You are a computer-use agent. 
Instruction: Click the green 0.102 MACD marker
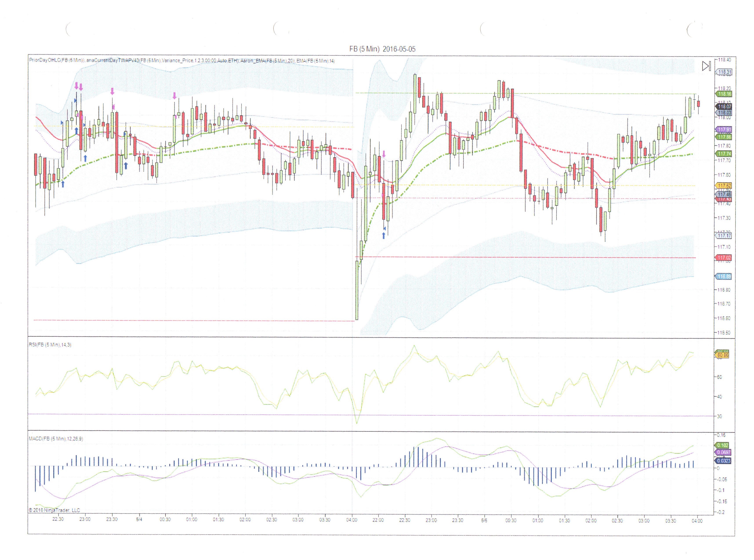pos(722,445)
